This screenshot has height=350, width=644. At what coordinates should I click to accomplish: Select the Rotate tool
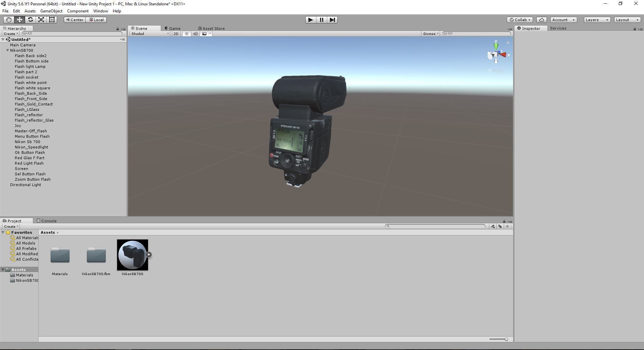coord(30,20)
